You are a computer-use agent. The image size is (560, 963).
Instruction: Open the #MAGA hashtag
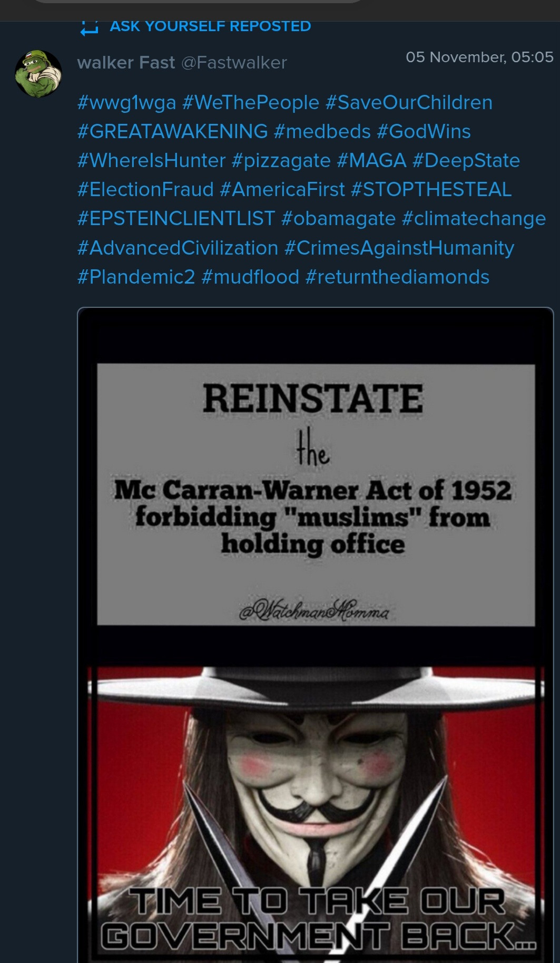click(371, 160)
